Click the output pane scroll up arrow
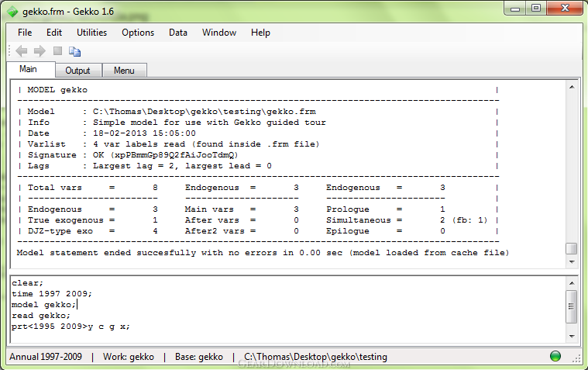 click(x=572, y=87)
